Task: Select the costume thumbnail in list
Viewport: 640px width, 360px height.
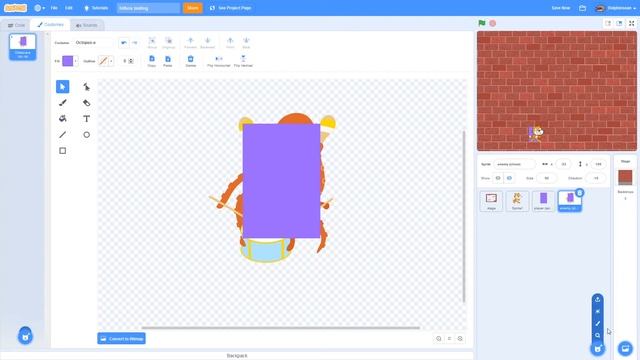Action: click(x=22, y=47)
